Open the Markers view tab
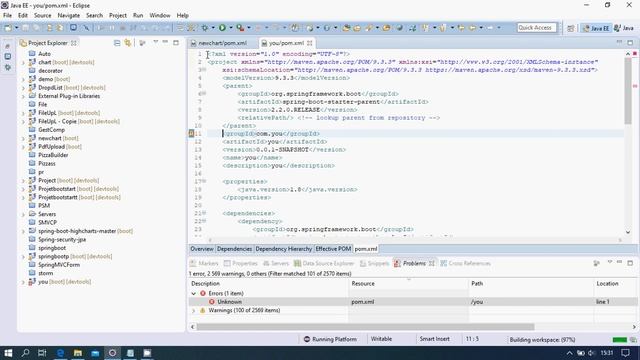Viewport: 640px width, 360px height. tap(204, 263)
